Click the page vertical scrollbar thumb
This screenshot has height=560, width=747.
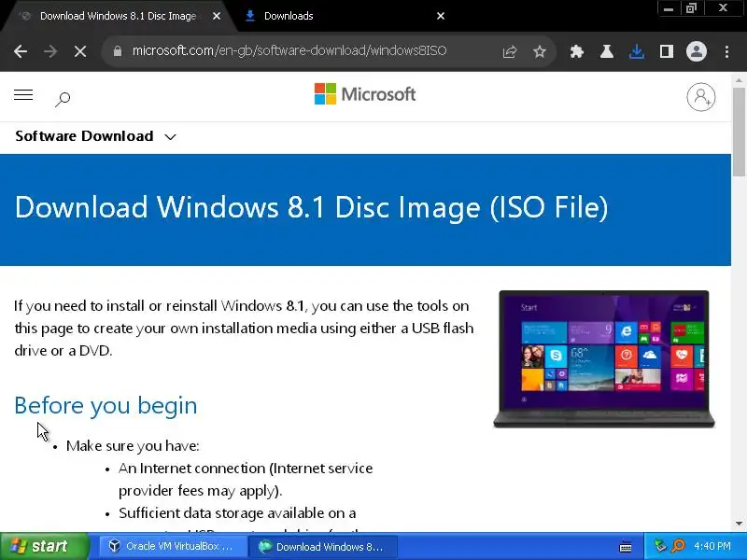click(739, 132)
